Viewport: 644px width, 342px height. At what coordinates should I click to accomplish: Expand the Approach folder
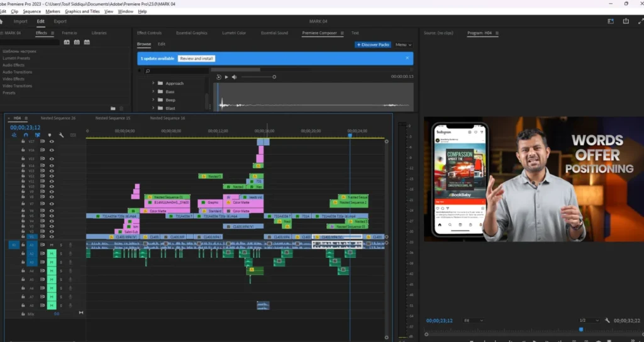[x=153, y=83]
